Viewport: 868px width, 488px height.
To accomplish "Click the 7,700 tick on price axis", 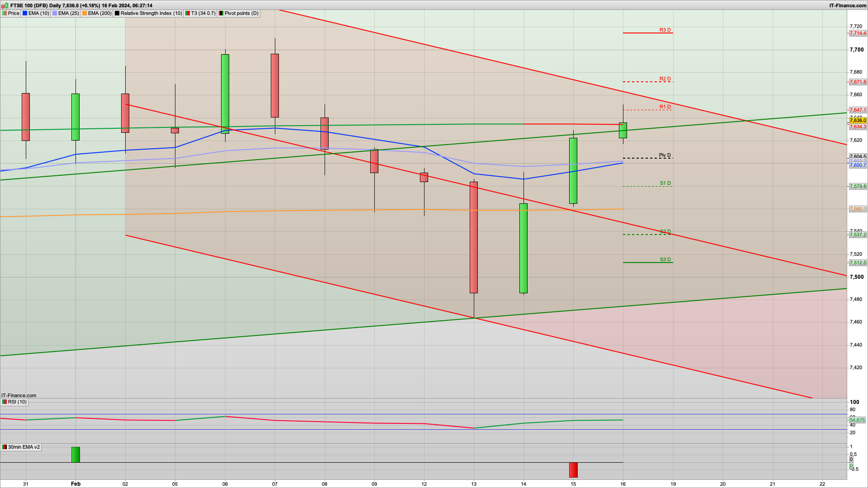I will click(x=857, y=49).
